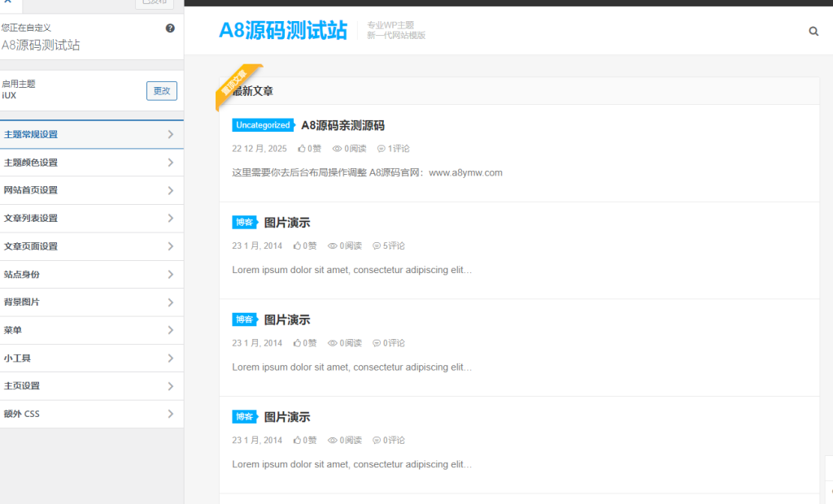Open the 小工具 settings panel
Screen dimensions: 833x504
[92, 358]
